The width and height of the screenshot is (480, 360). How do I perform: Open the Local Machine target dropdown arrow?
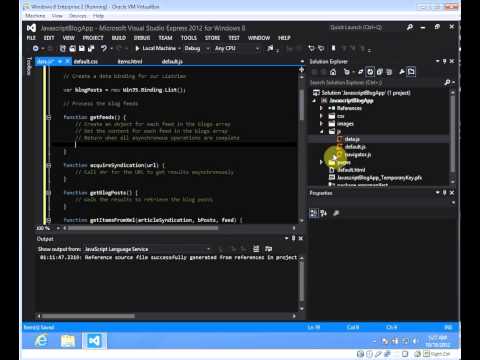pos(179,49)
